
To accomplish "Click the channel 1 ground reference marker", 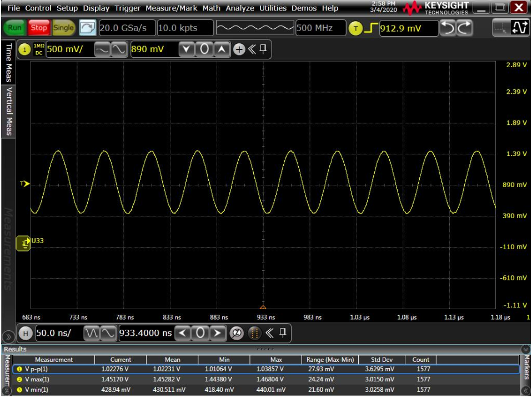I will click(x=23, y=244).
